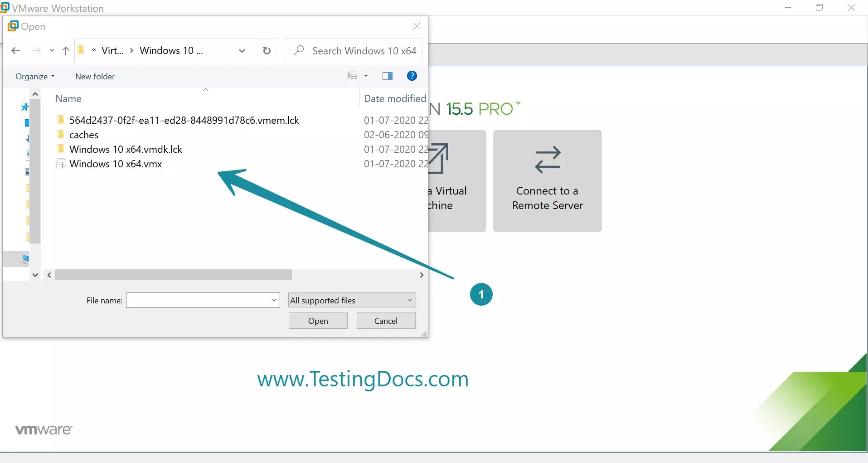Expand the address bar previous locations dropdown
The height and width of the screenshot is (463, 868).
[x=242, y=51]
